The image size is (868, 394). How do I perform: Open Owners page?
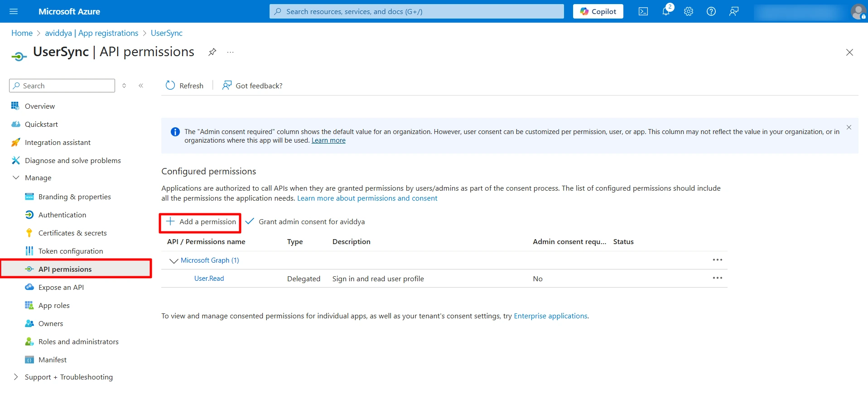tap(51, 323)
